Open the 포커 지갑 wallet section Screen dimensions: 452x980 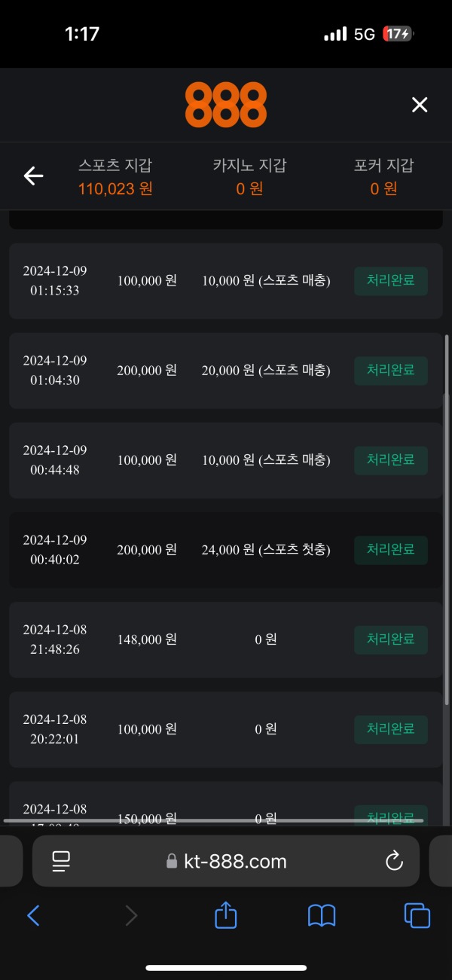click(385, 176)
